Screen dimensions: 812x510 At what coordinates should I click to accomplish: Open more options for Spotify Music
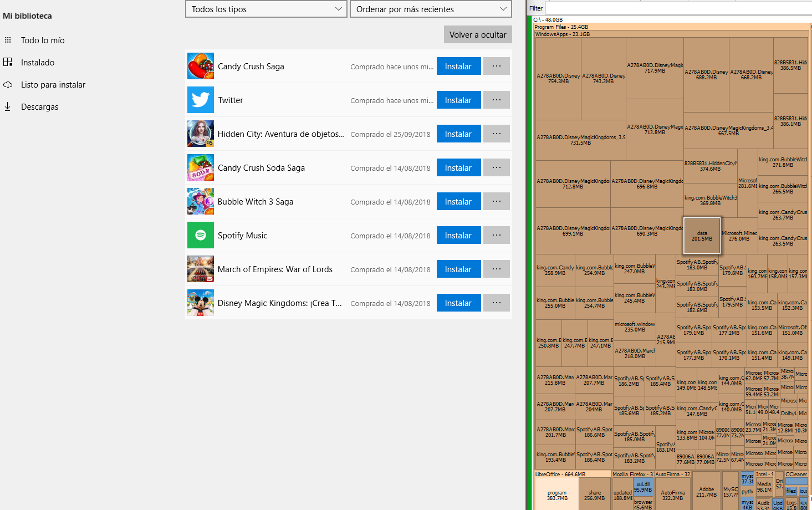497,235
